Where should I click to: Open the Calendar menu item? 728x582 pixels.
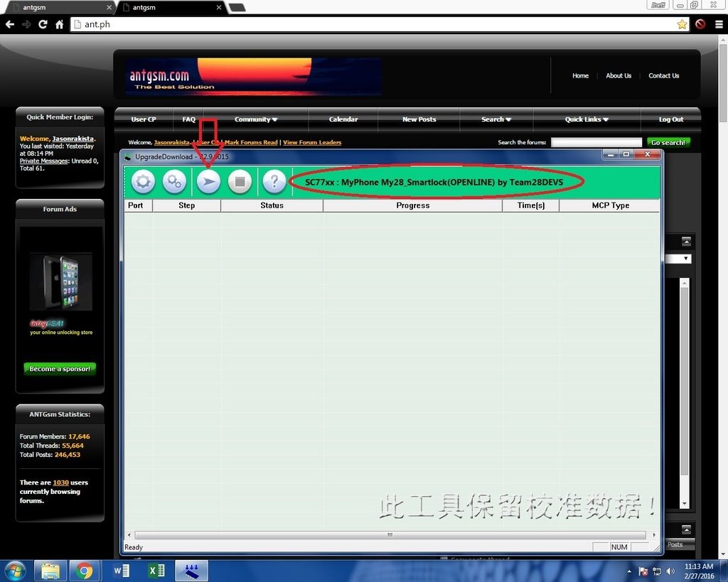pyautogui.click(x=343, y=119)
